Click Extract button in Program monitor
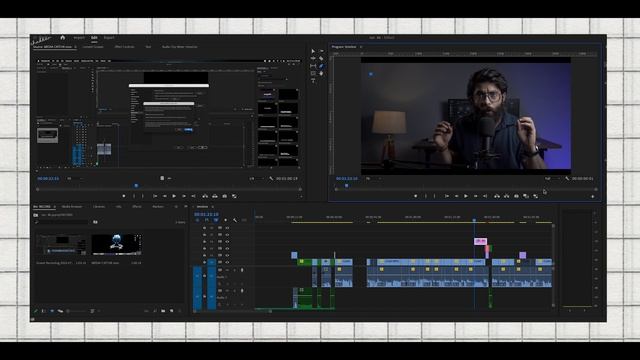This screenshot has height=360, width=640. point(507,196)
